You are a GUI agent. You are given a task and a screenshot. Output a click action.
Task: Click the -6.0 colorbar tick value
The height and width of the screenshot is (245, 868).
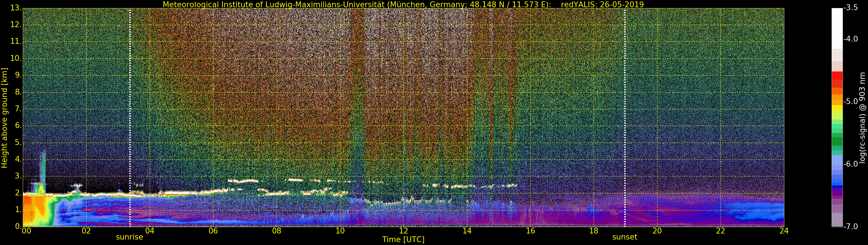coord(851,164)
